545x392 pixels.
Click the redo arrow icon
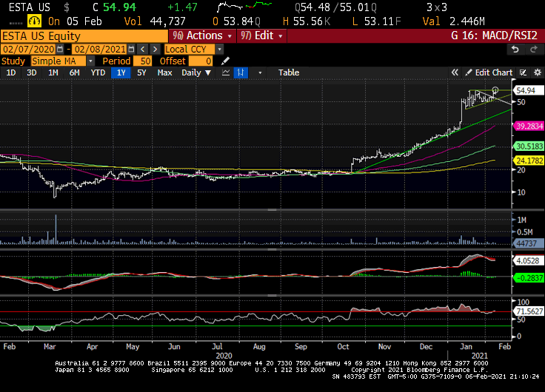point(534,50)
